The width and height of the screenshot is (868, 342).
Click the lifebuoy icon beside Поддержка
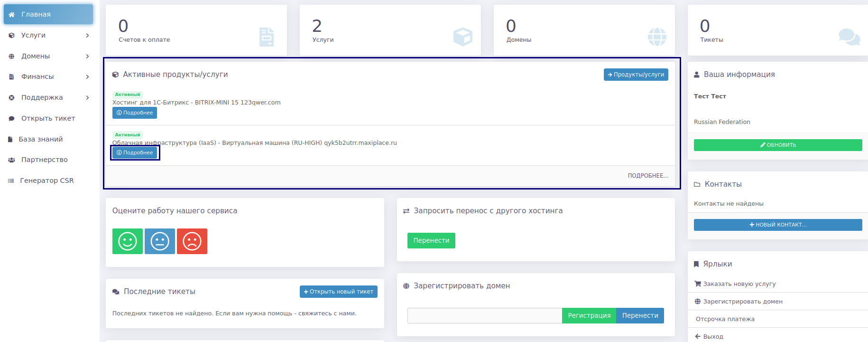[x=12, y=97]
